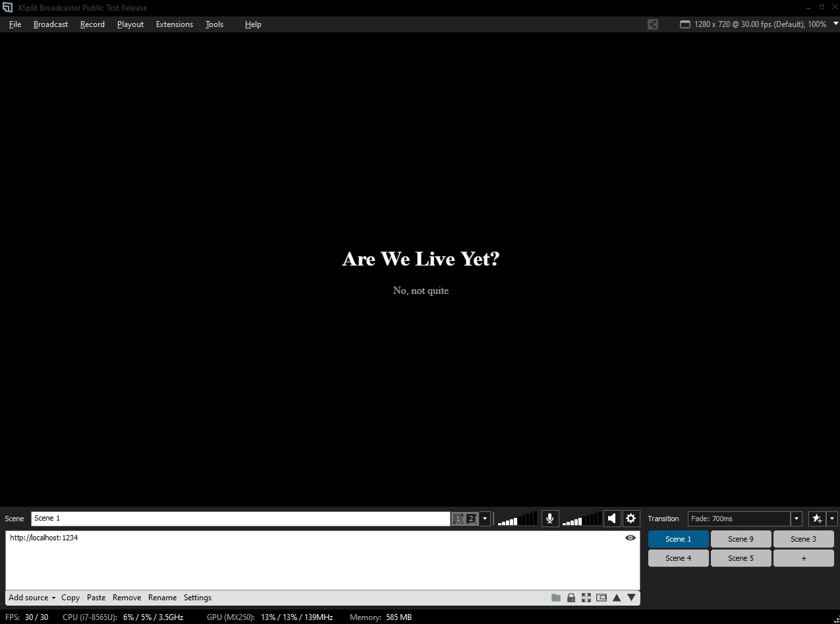Image resolution: width=840 pixels, height=624 pixels.
Task: Toggle scene preset 2
Action: [x=471, y=519]
